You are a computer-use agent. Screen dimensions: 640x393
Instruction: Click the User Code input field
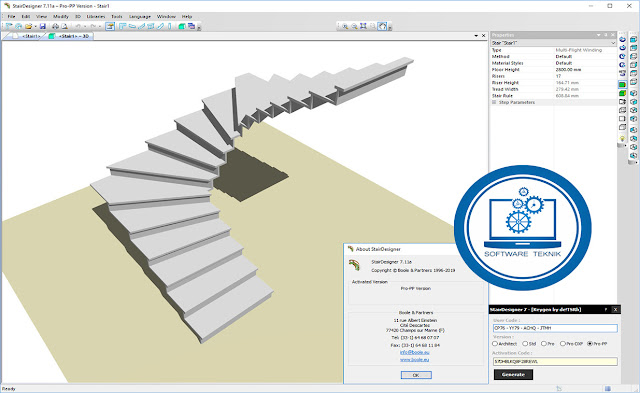click(x=555, y=328)
